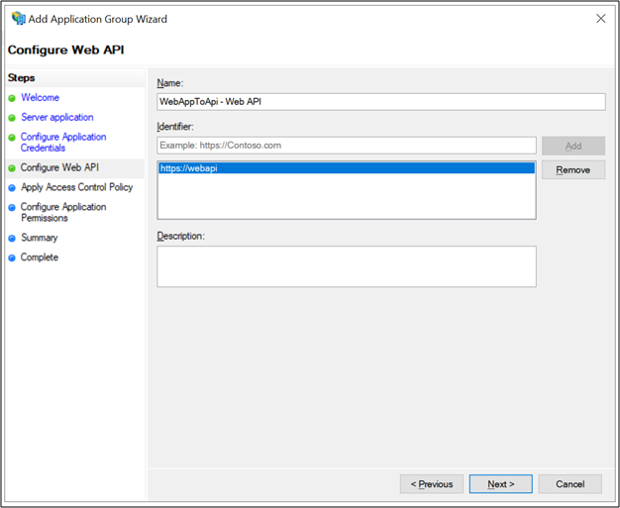Cancel the wizard

pos(570,484)
